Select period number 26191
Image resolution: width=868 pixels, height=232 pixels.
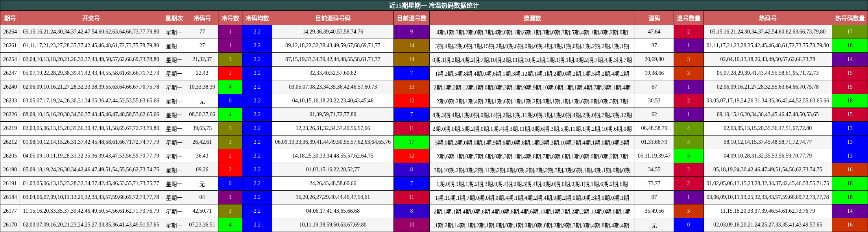pyautogui.click(x=10, y=184)
